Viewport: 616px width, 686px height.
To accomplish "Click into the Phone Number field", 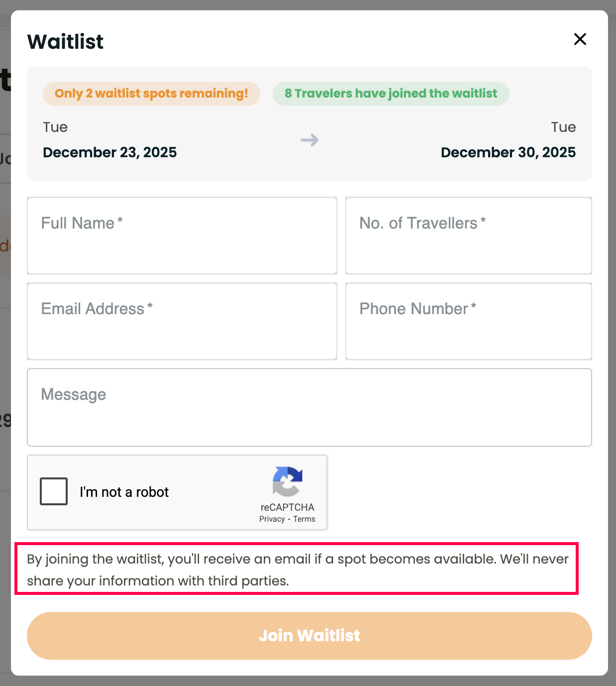I will tap(468, 322).
